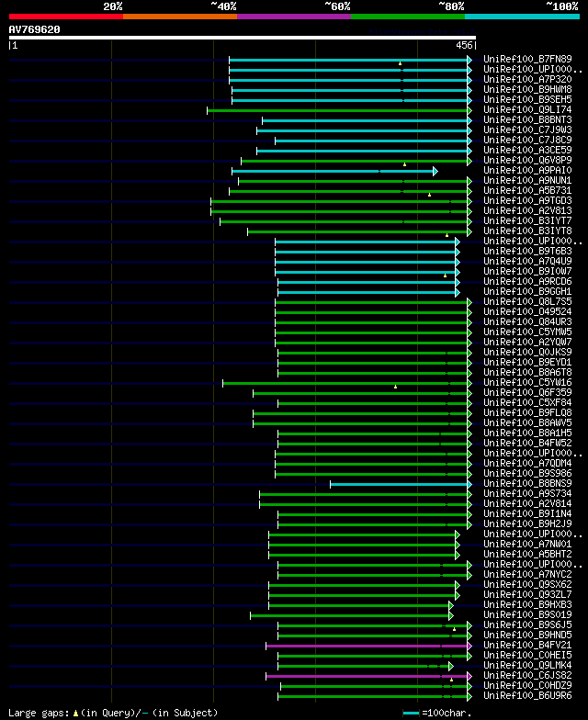Select the UniRef100_A7Q4U9 label
The width and height of the screenshot is (588, 720).
point(527,261)
